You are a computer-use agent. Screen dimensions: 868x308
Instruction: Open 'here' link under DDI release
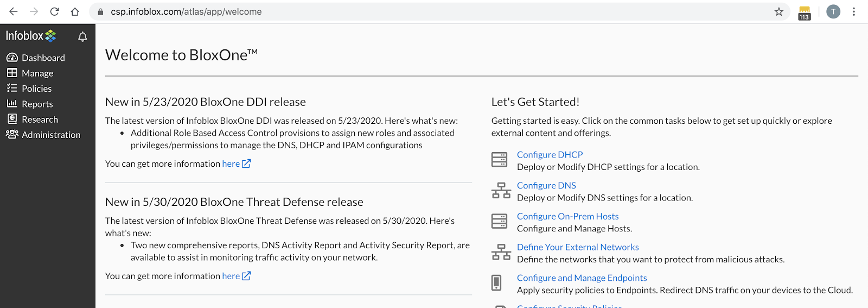(231, 164)
